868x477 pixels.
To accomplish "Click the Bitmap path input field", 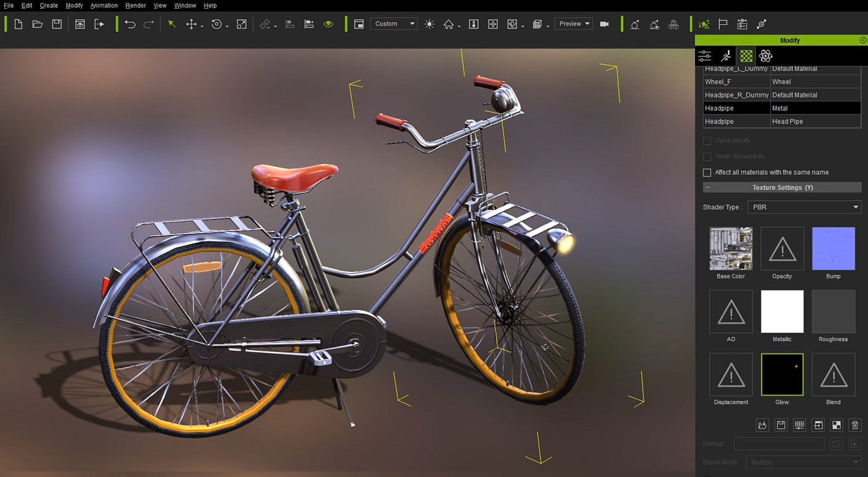I will (779, 444).
